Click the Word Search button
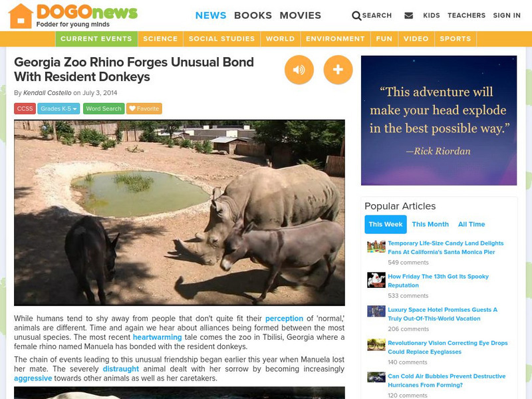Viewport: 532px width, 399px height. pyautogui.click(x=104, y=108)
